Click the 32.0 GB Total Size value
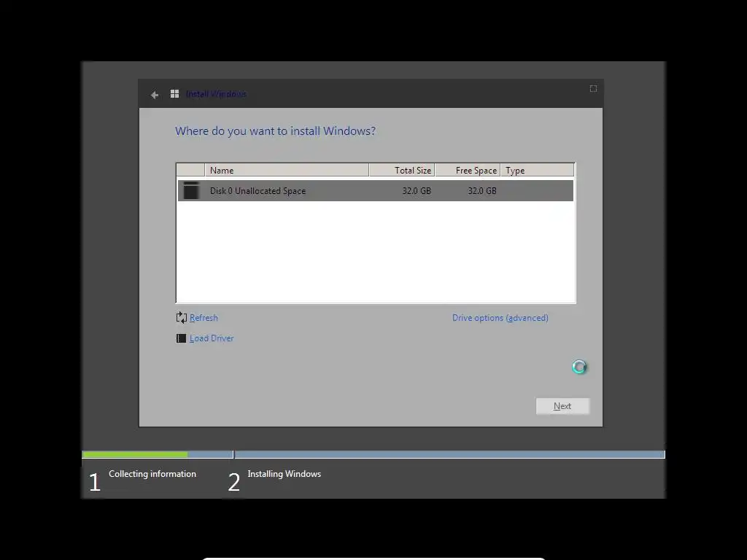 coord(417,191)
